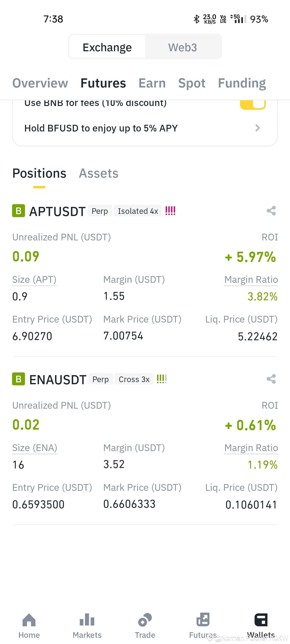Viewport: 290px width, 644px height.
Task: Open the Earn tab
Action: pos(152,83)
